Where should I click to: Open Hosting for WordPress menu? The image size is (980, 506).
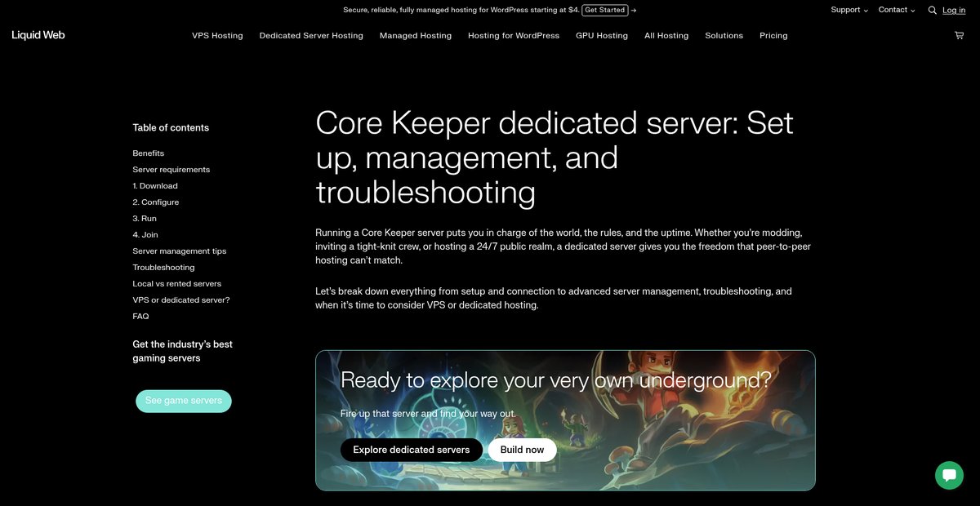click(514, 36)
